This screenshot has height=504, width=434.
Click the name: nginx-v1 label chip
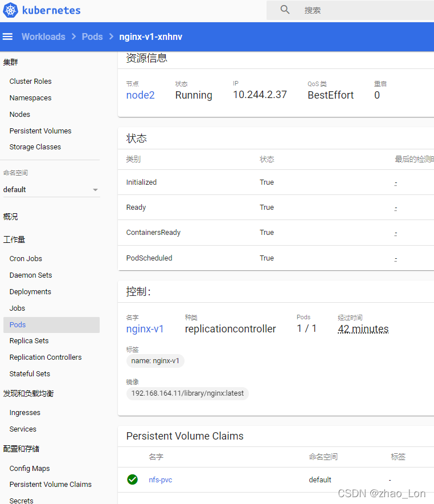(x=155, y=361)
